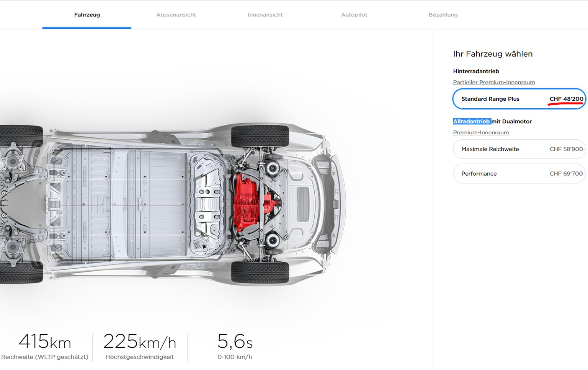Click the 415 km Reichweite figure
588x370 pixels.
45,342
